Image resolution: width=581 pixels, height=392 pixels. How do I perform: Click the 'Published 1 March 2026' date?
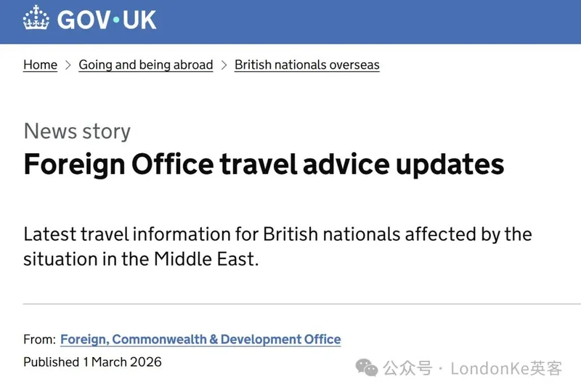pyautogui.click(x=92, y=362)
